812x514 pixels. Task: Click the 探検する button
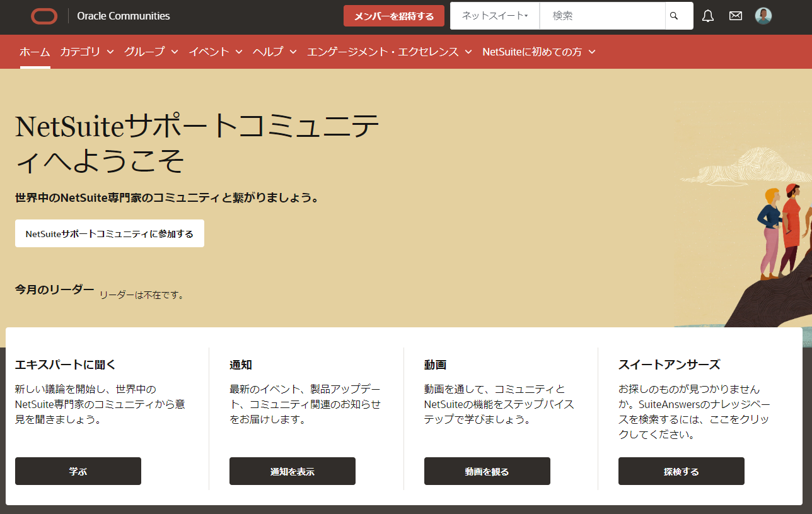point(681,471)
